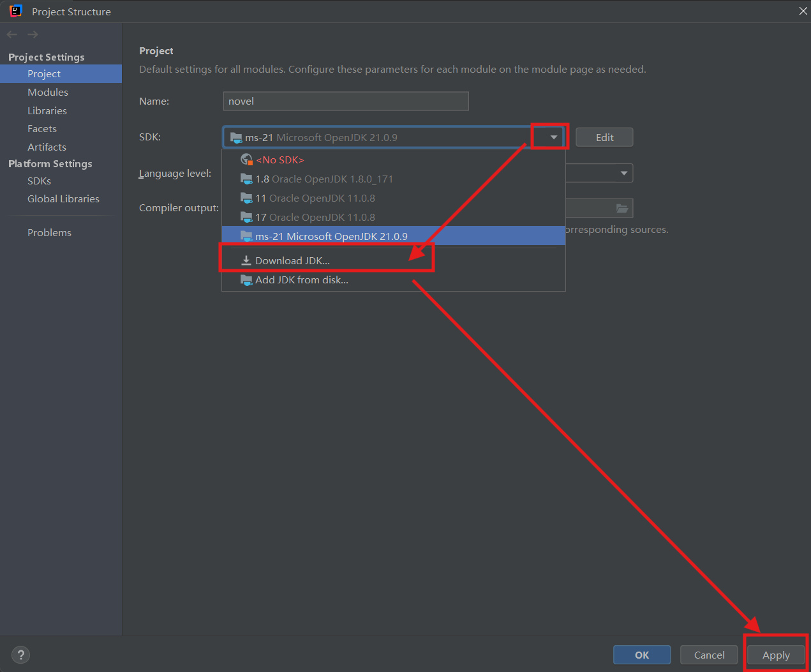Click the project Name input field
Viewport: 811px width, 672px height.
pos(346,101)
